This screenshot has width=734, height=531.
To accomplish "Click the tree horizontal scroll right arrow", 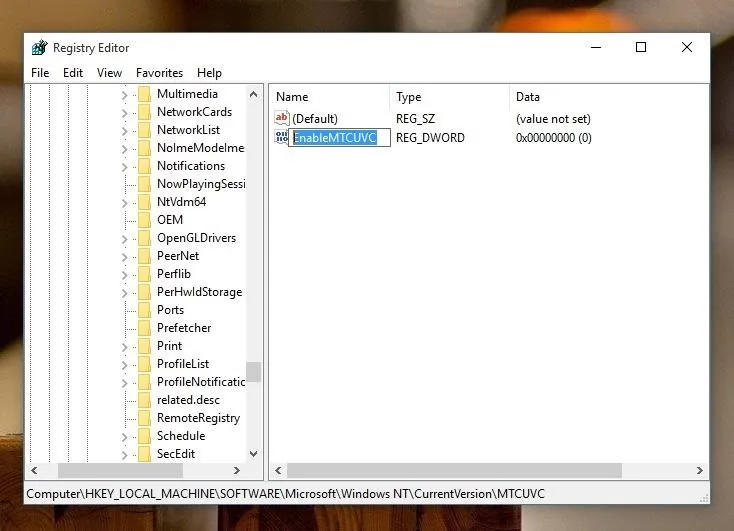I will (x=237, y=470).
